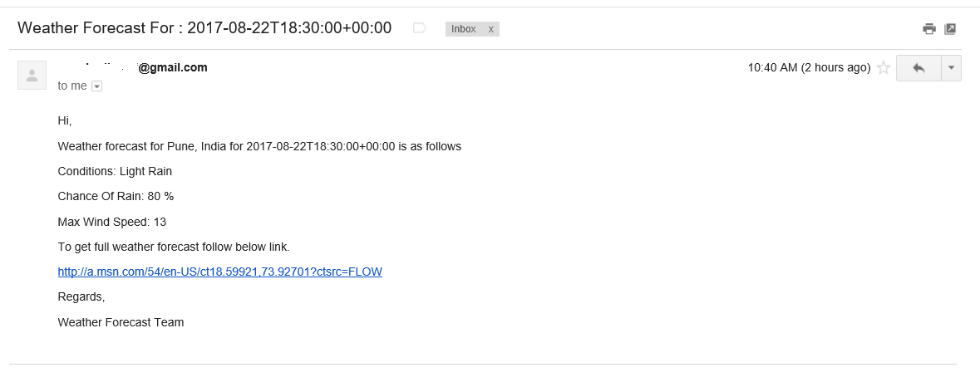Click the 'to me' recipient text
Screen dimensions: 980x382
(72, 86)
